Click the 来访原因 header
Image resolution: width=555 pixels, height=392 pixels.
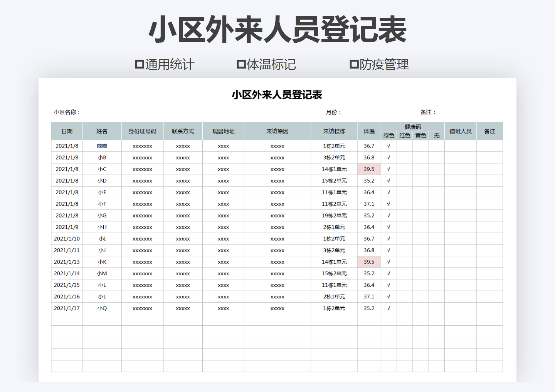277,131
